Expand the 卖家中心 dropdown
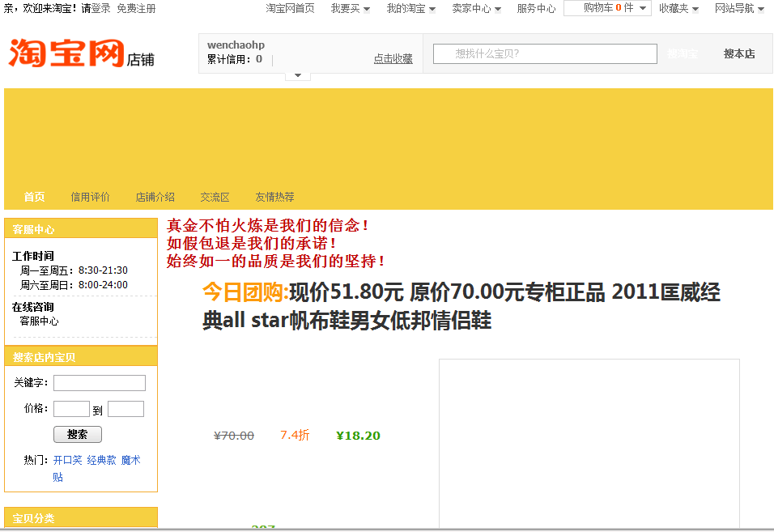This screenshot has width=774, height=532. click(476, 8)
